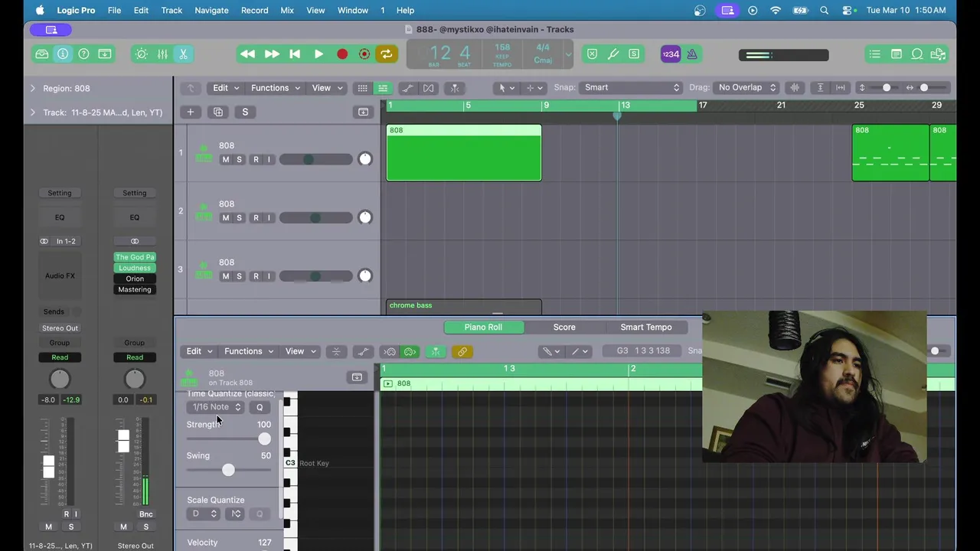
Task: Toggle input monitoring on track 1
Action: click(269, 160)
